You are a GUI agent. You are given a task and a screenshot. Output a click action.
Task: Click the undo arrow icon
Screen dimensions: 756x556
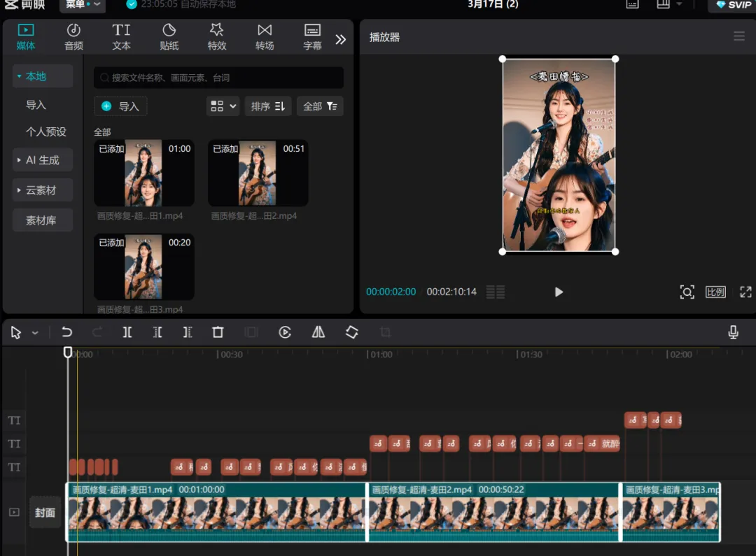67,332
